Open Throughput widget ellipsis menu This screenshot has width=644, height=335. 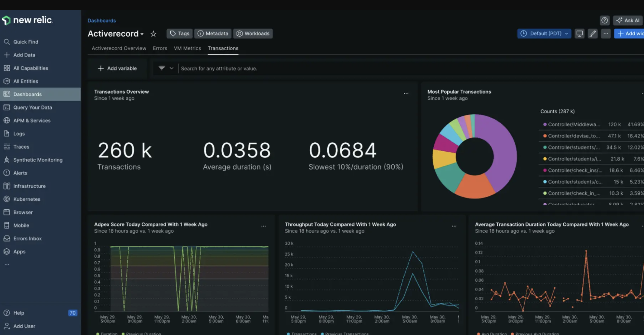click(454, 226)
